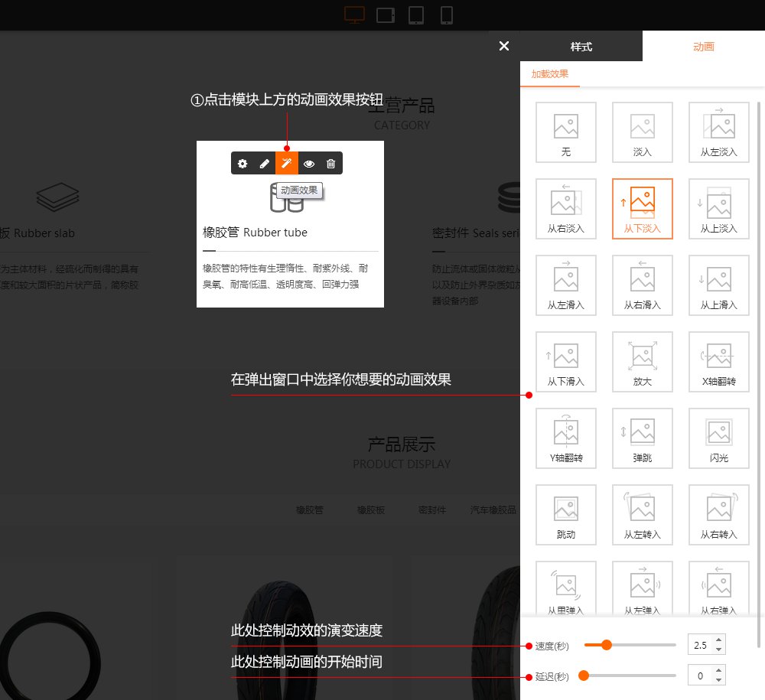This screenshot has width=765, height=700.
Task: Open the 样式 tab
Action: tap(581, 47)
